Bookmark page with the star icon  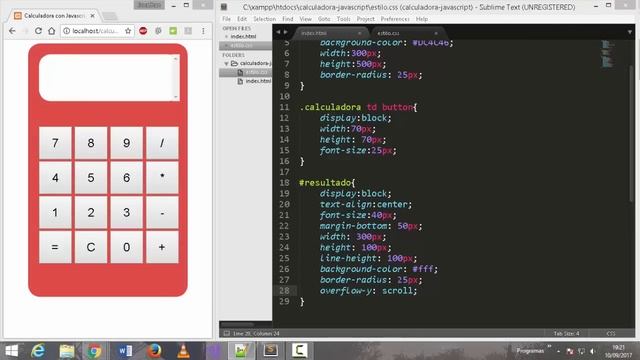pos(128,31)
